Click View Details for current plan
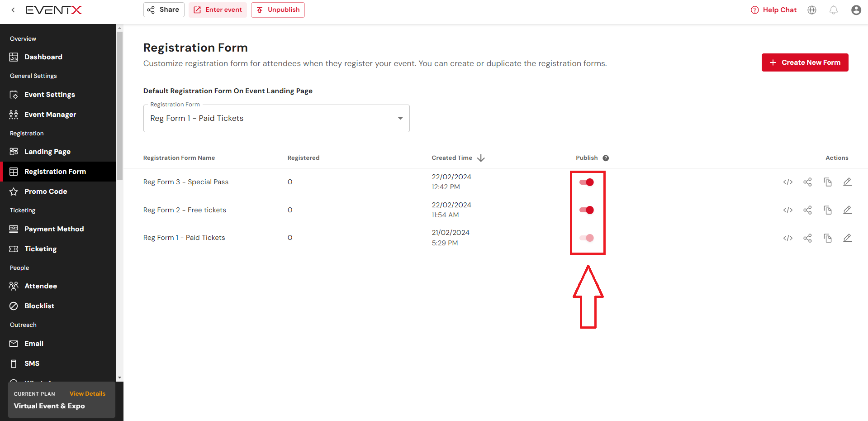The height and width of the screenshot is (421, 868). click(87, 394)
